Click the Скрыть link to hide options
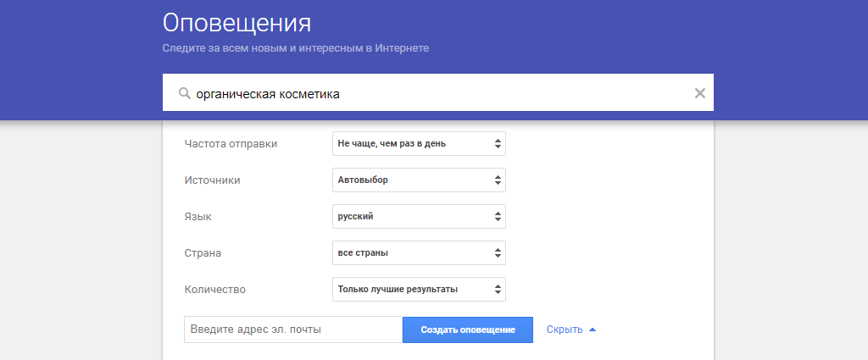This screenshot has width=868, height=360. click(x=565, y=330)
